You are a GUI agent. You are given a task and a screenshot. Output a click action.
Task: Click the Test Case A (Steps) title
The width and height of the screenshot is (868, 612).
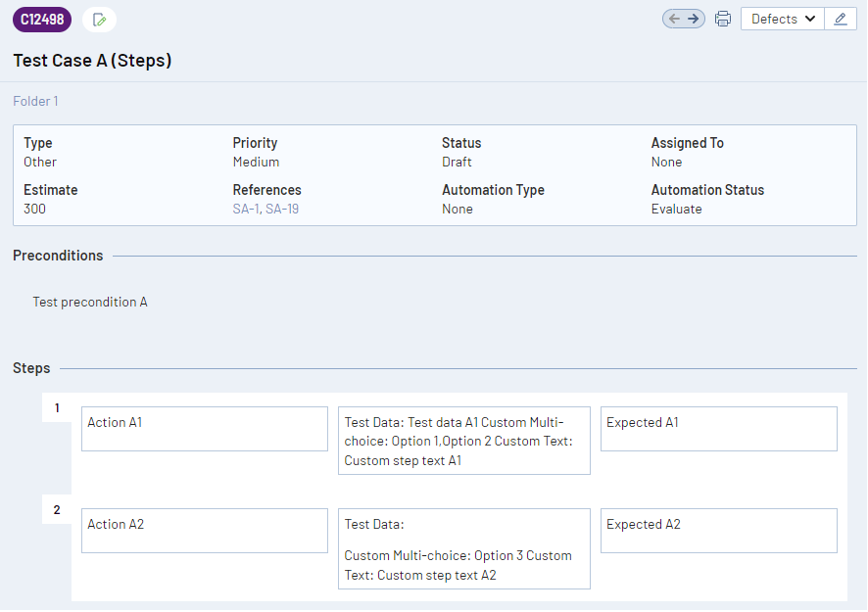pos(92,61)
